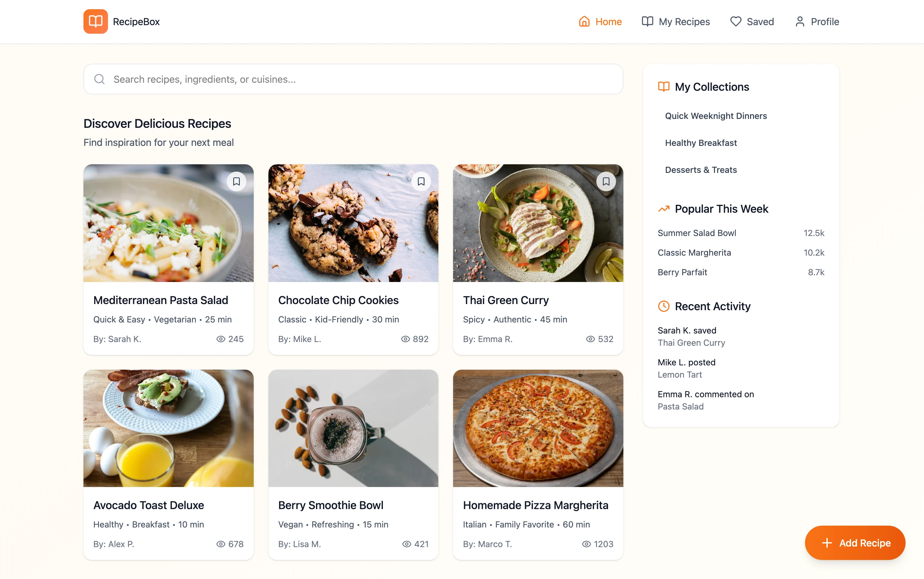Click the Popular This Week trend icon

pyautogui.click(x=663, y=209)
